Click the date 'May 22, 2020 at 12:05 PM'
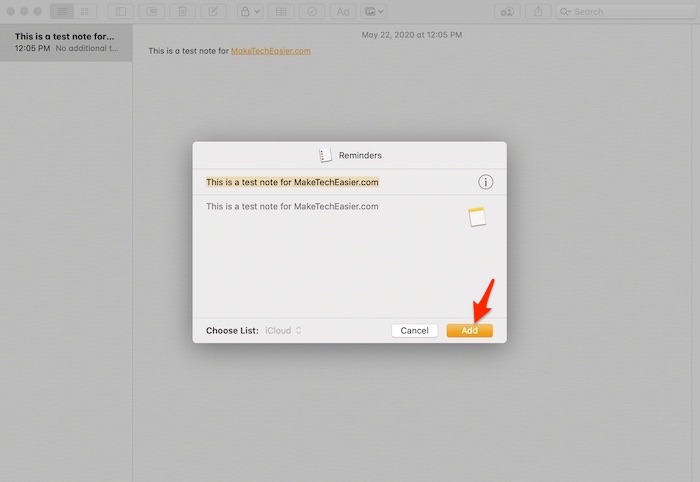This screenshot has width=700, height=482. (412, 35)
